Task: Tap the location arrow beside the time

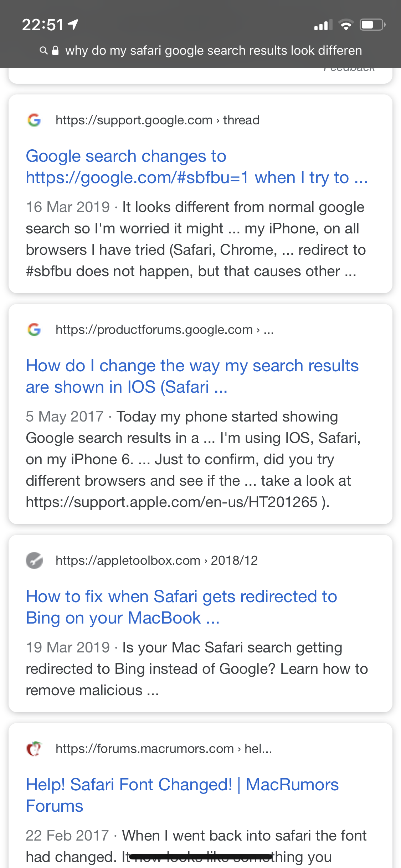Action: point(73,25)
